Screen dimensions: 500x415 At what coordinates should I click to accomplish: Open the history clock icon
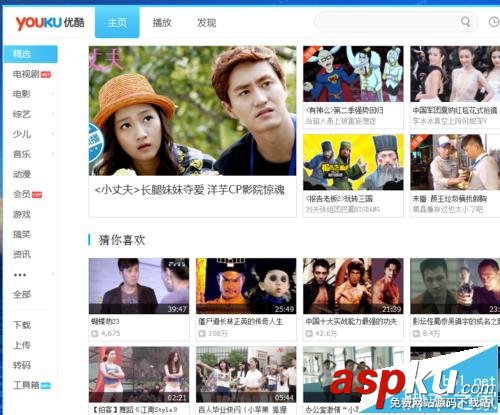pos(494,22)
